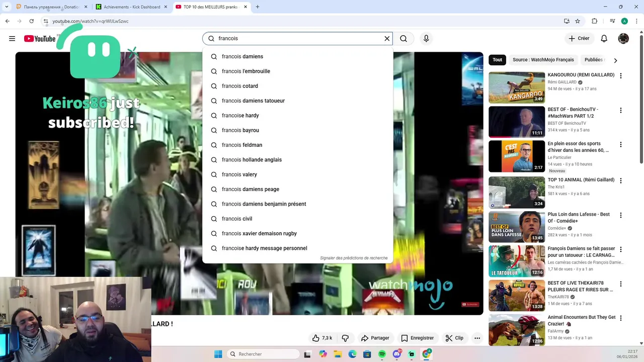This screenshot has height=362, width=644.
Task: Go to the YouTube home logo
Action: [x=40, y=39]
